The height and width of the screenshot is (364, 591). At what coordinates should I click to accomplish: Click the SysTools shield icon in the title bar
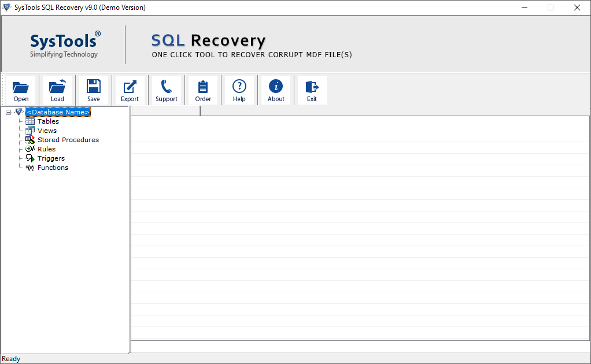tap(7, 8)
